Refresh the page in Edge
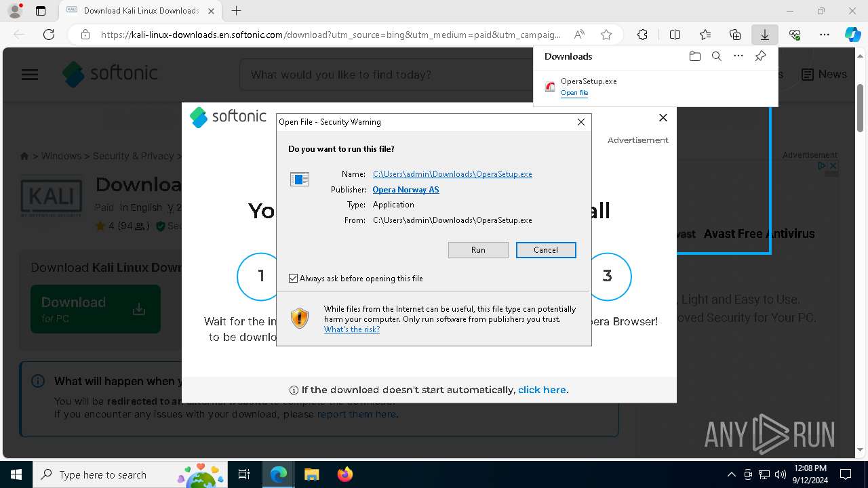Screen dimensions: 868x488 (49, 35)
